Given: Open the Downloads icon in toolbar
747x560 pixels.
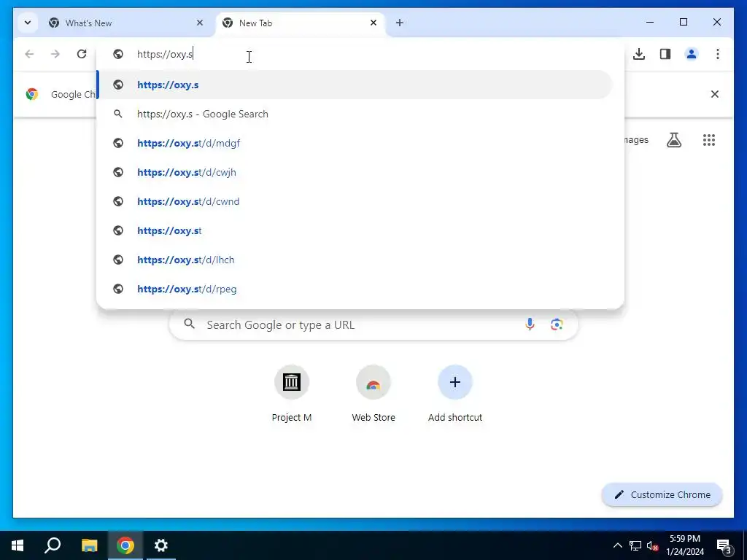Looking at the screenshot, I should point(639,54).
